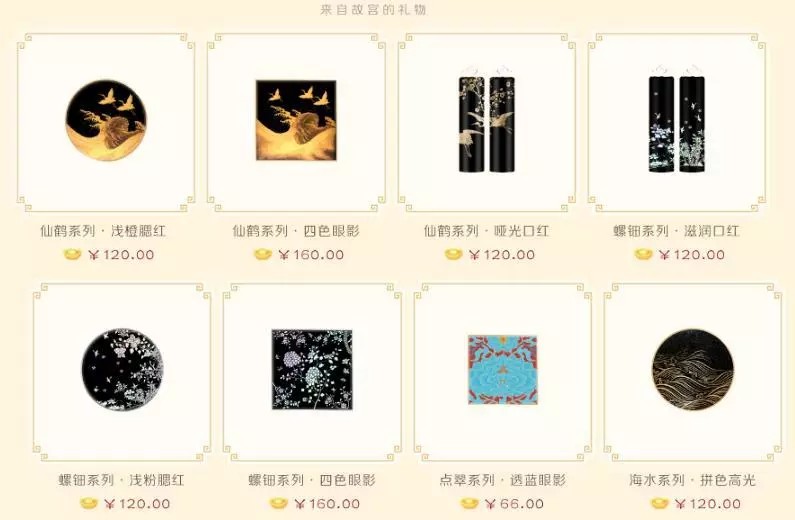Click the gold ingot icon under 滋润口红
The image size is (795, 520).
click(x=643, y=254)
